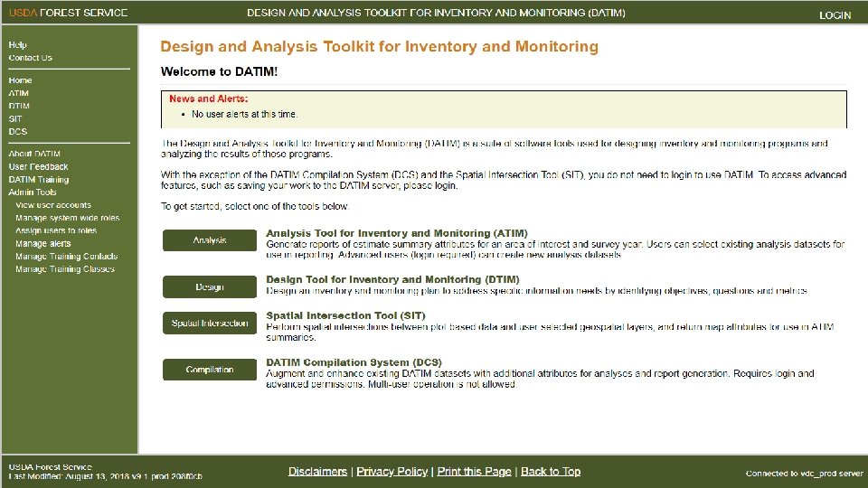Open DATIM Training link
The image size is (868, 488).
[39, 179]
